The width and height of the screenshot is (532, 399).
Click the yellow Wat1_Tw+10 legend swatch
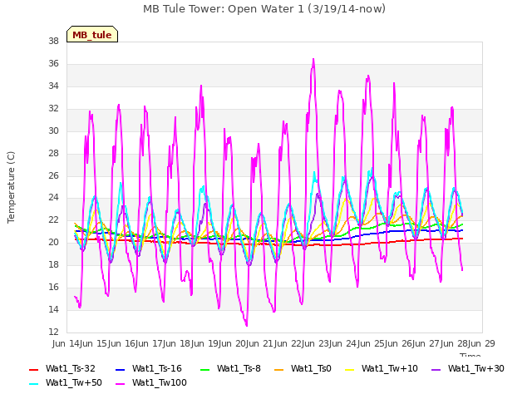pos(349,369)
